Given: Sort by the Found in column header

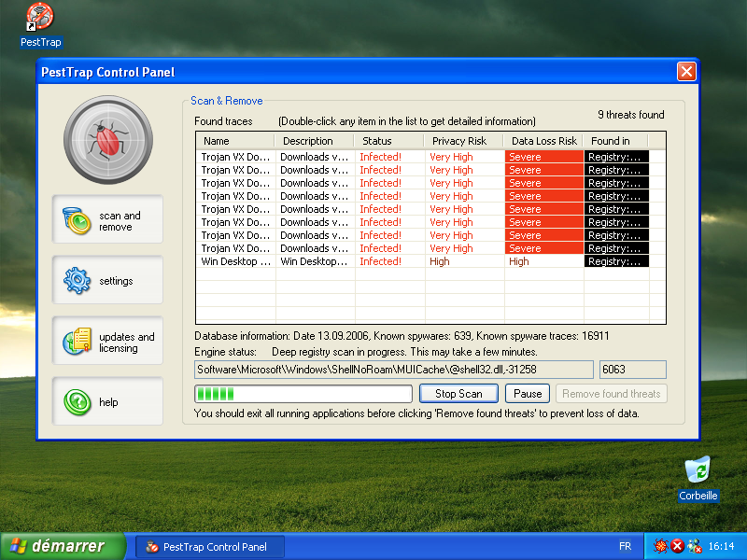Looking at the screenshot, I should (615, 141).
